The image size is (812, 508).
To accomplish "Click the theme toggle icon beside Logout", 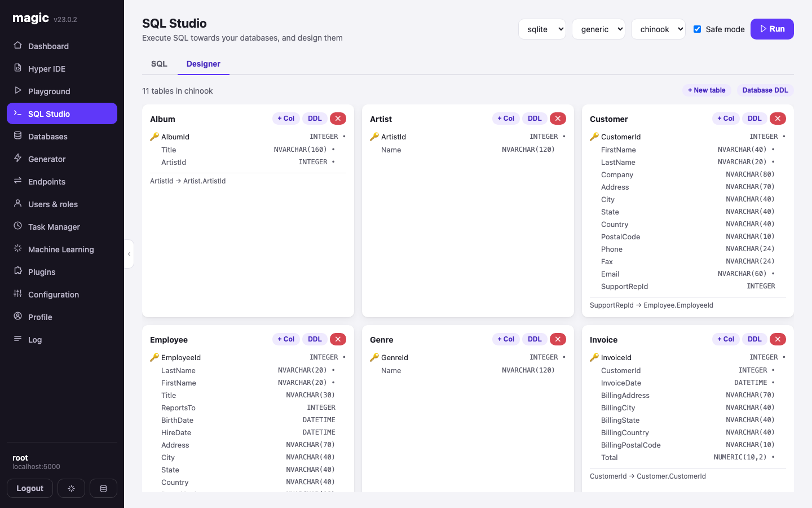I will tap(71, 488).
